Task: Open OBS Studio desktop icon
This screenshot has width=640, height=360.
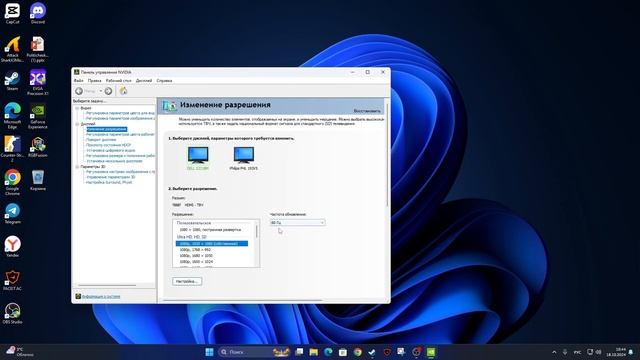Action: [x=12, y=314]
